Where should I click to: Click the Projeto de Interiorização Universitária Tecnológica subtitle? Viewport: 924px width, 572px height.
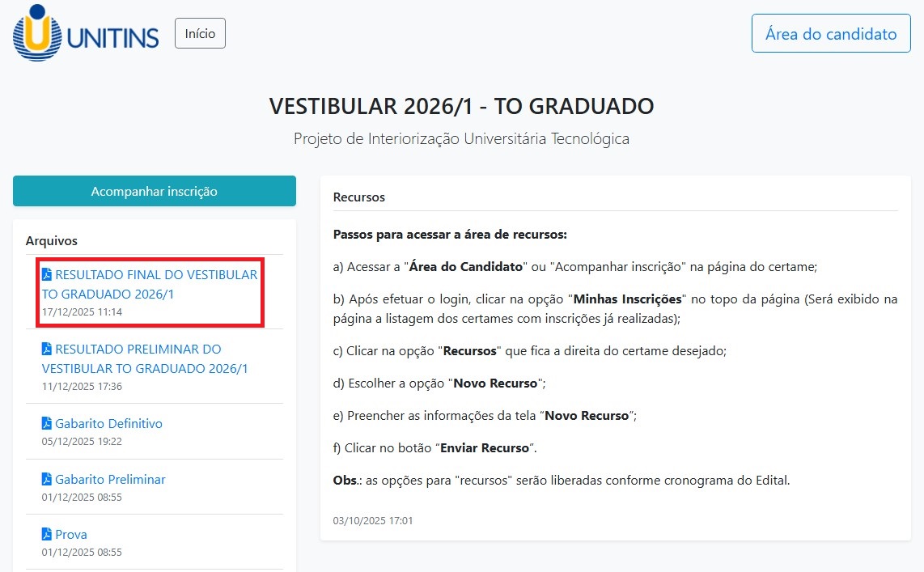click(461, 139)
